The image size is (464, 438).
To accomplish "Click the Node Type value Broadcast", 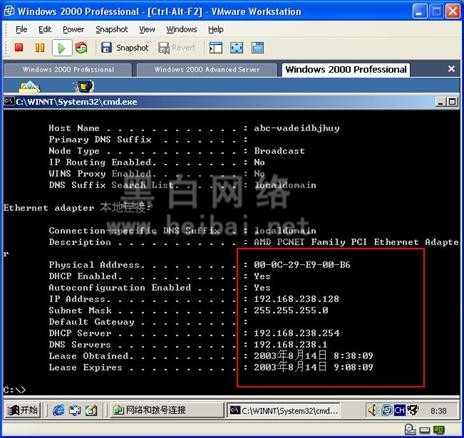I will click(279, 151).
